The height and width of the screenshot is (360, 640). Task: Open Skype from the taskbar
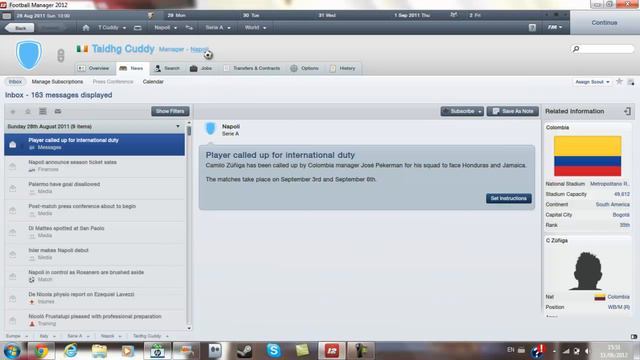[x=273, y=351]
